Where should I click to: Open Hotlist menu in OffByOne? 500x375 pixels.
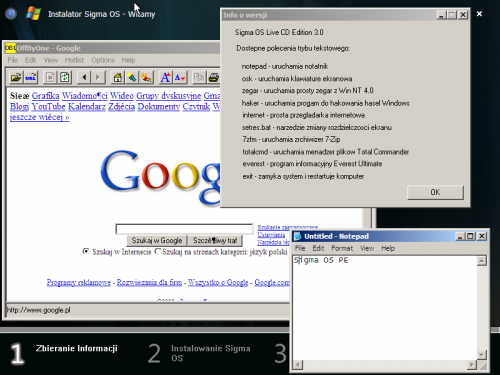(x=74, y=60)
